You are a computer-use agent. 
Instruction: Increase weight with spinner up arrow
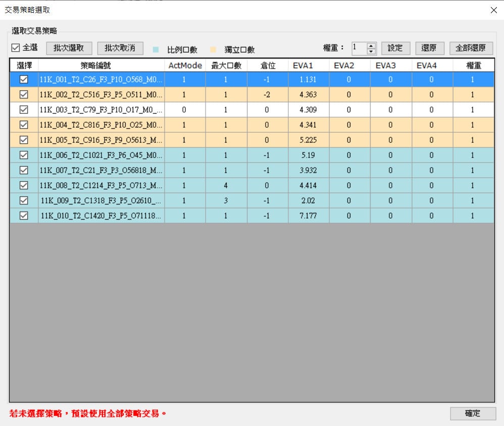point(371,45)
